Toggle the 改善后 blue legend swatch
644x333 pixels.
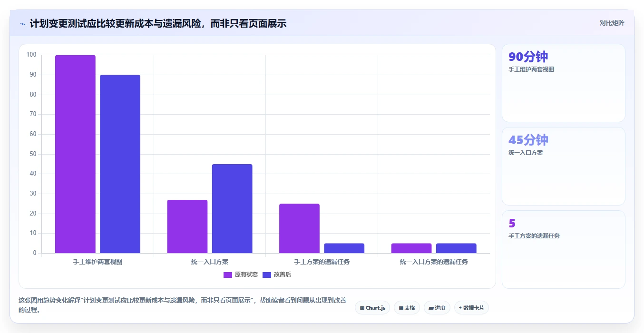[267, 274]
